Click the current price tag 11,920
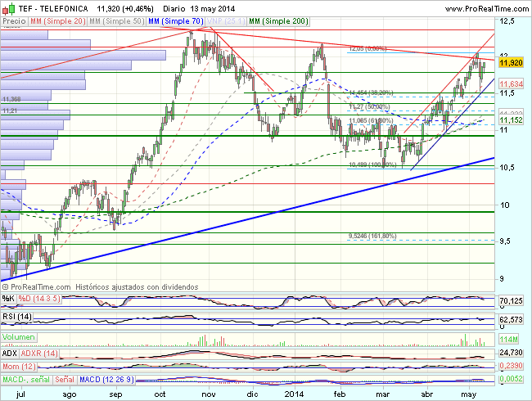This screenshot has width=532, height=401. 512,62
